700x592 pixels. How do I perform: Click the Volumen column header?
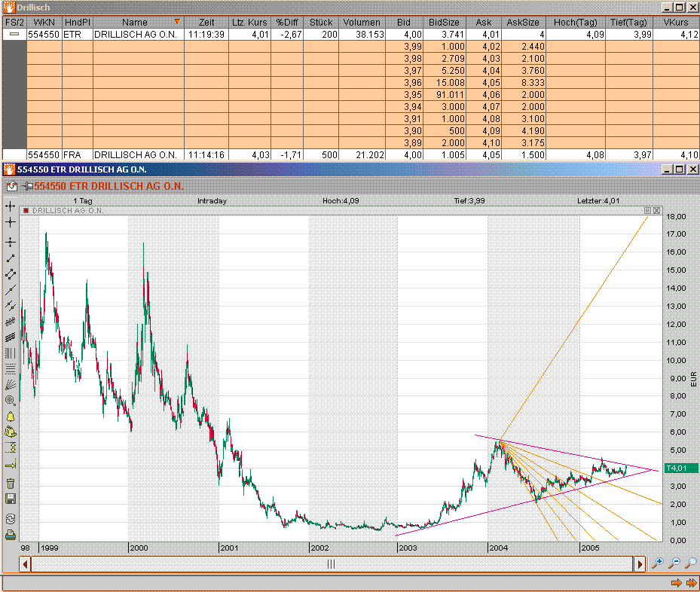click(362, 22)
